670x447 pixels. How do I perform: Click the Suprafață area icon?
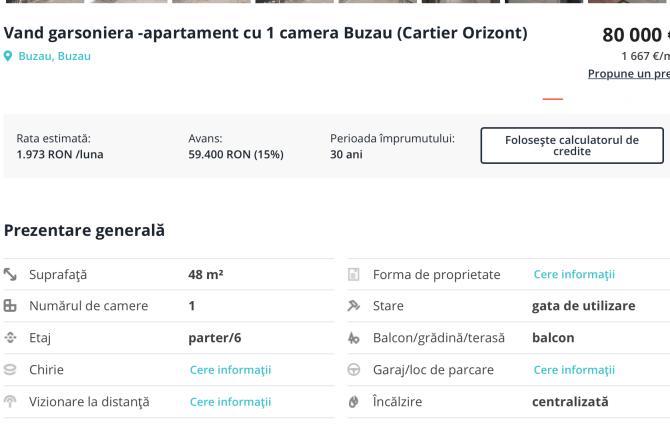pos(10,274)
